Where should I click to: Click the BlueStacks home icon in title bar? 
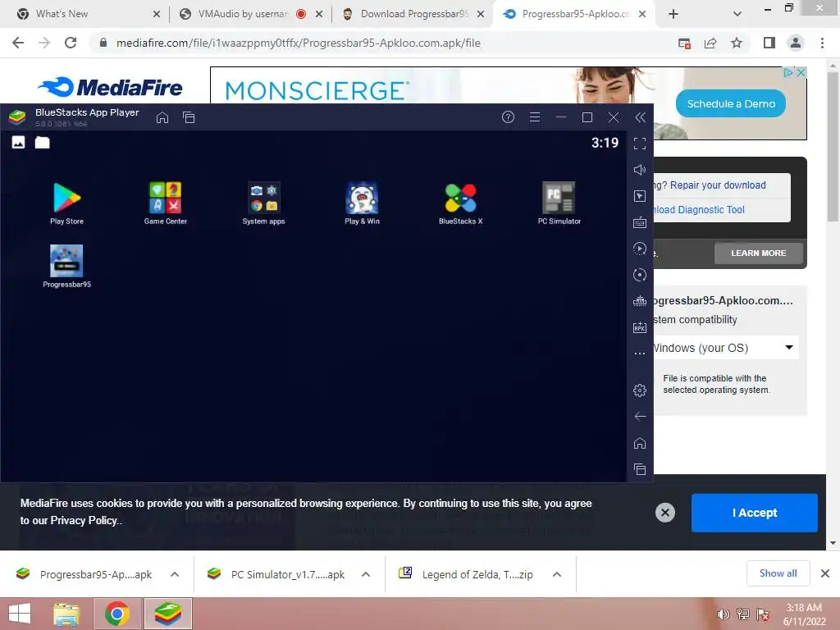point(162,117)
